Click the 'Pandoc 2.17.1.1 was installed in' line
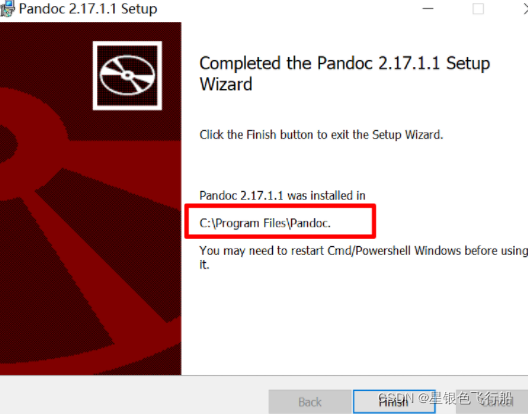 click(x=282, y=195)
